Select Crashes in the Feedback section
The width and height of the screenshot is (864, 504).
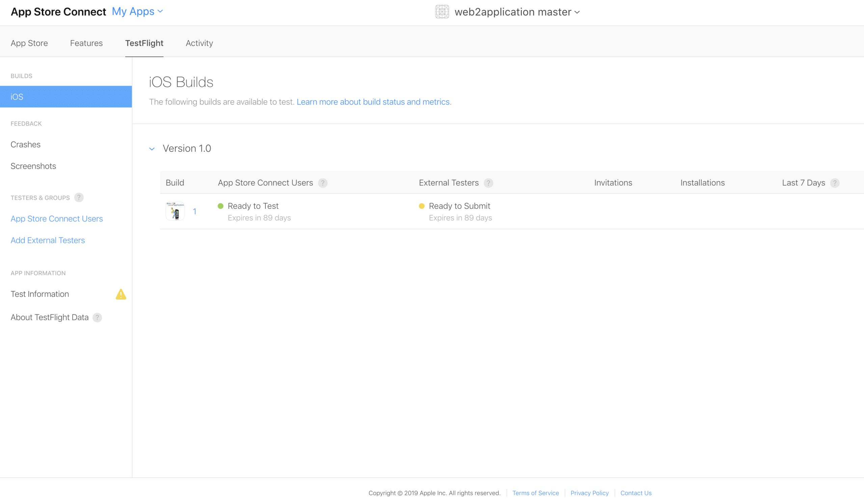click(25, 145)
